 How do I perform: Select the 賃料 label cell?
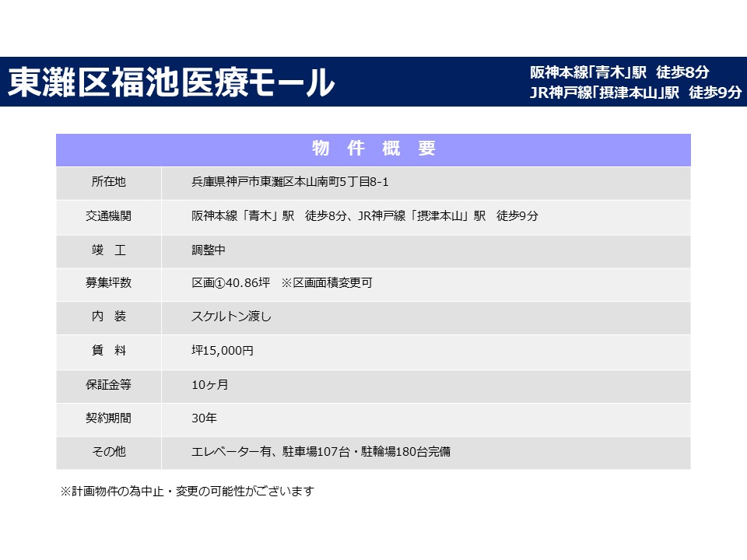108,351
